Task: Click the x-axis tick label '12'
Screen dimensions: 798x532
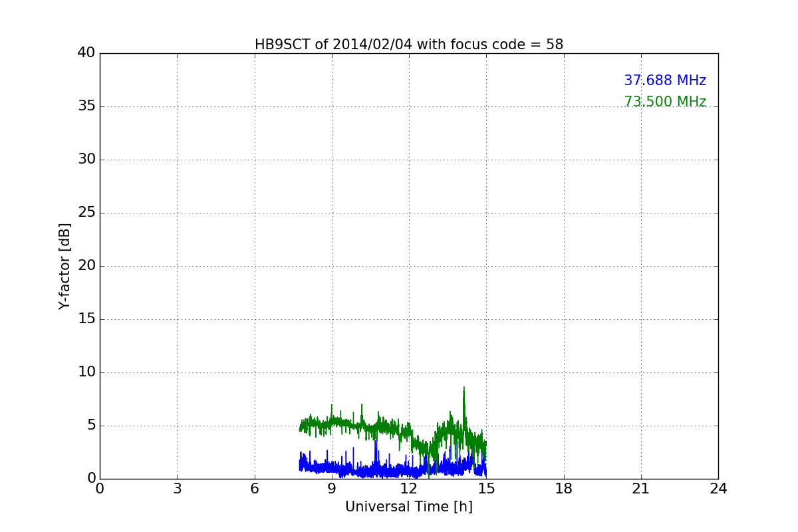Action: pyautogui.click(x=409, y=488)
